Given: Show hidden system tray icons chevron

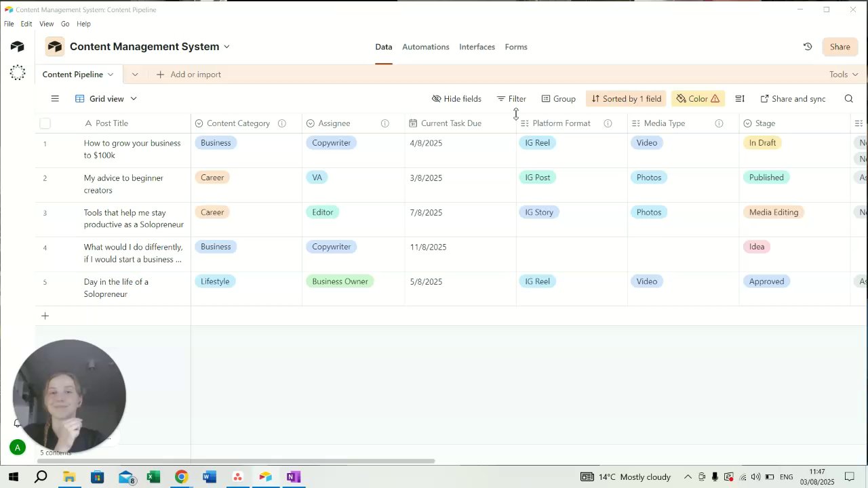Looking at the screenshot, I should coord(688,477).
